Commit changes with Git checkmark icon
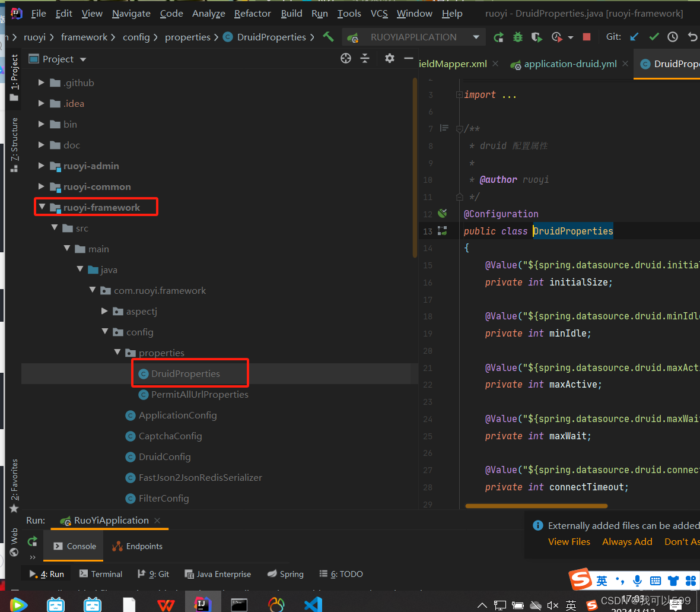This screenshot has width=700, height=612. (654, 37)
